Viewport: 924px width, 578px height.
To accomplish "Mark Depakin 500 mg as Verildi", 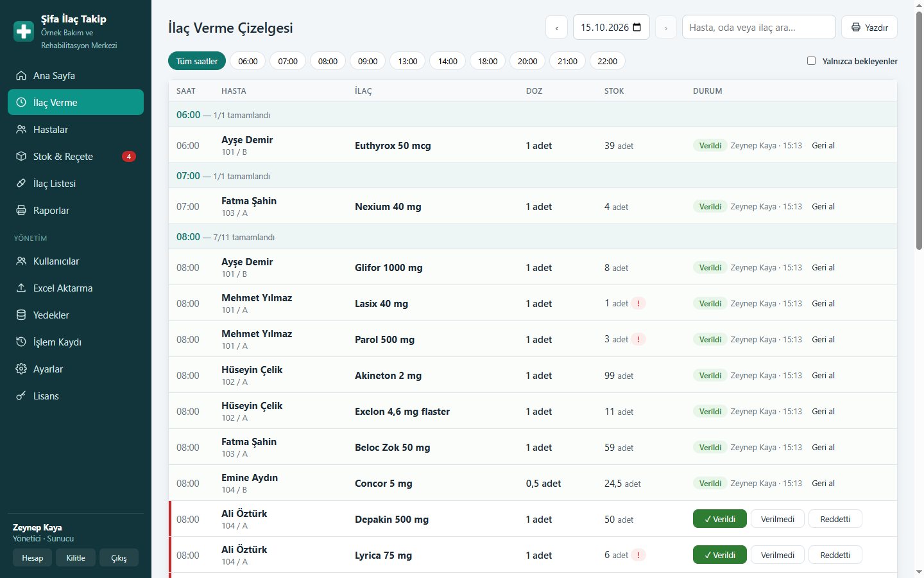I will [x=720, y=519].
